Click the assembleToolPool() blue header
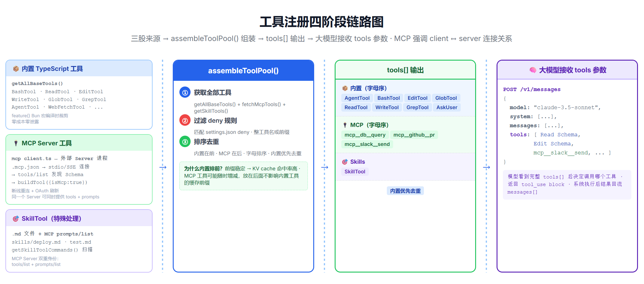644x284 pixels. click(243, 71)
